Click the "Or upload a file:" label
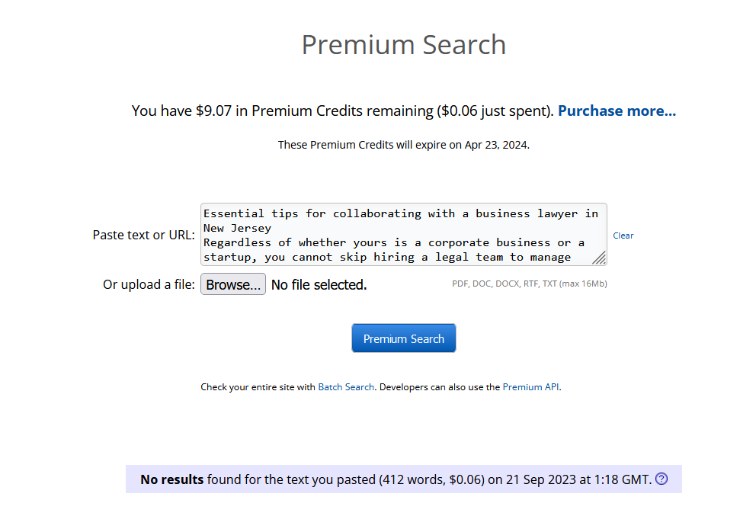 [149, 284]
